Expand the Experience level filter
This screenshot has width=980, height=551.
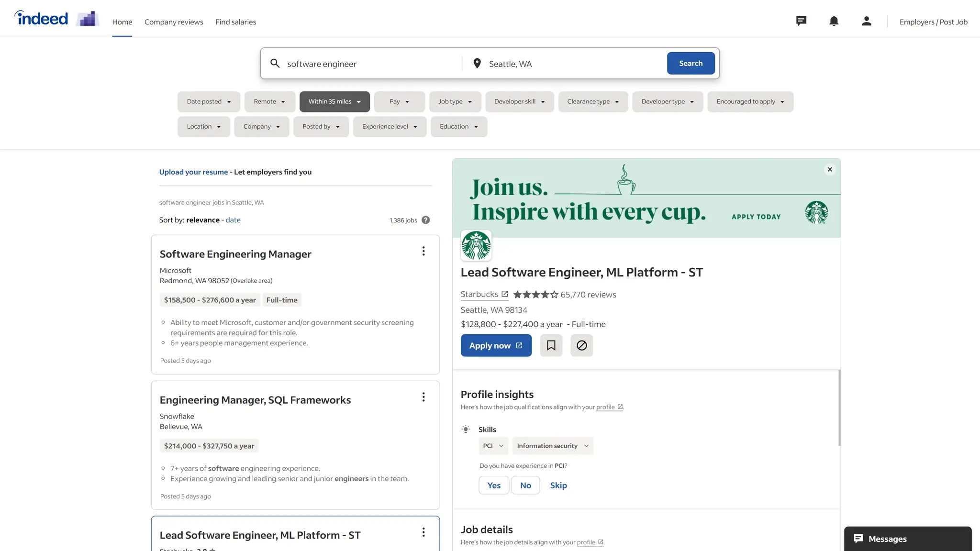click(x=390, y=127)
